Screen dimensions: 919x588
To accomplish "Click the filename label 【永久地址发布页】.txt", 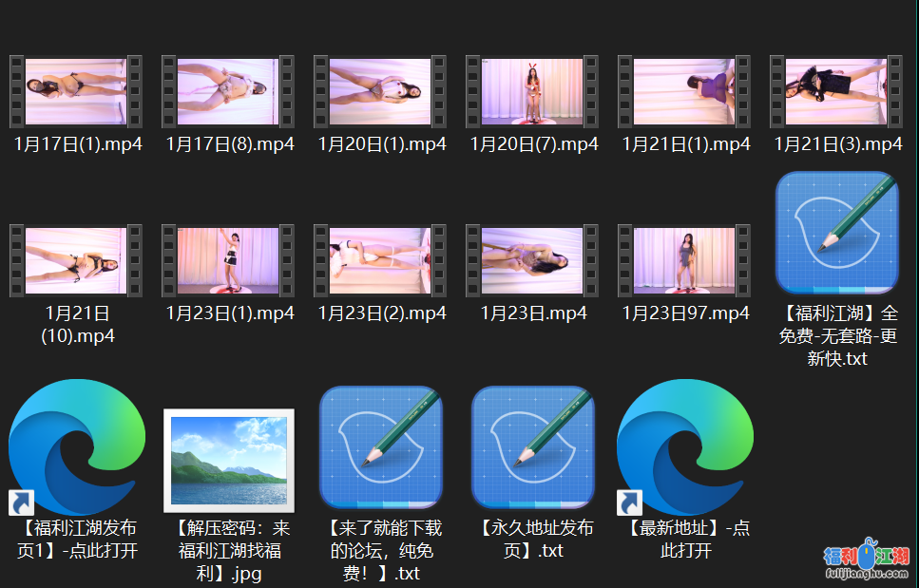I will (x=532, y=539).
